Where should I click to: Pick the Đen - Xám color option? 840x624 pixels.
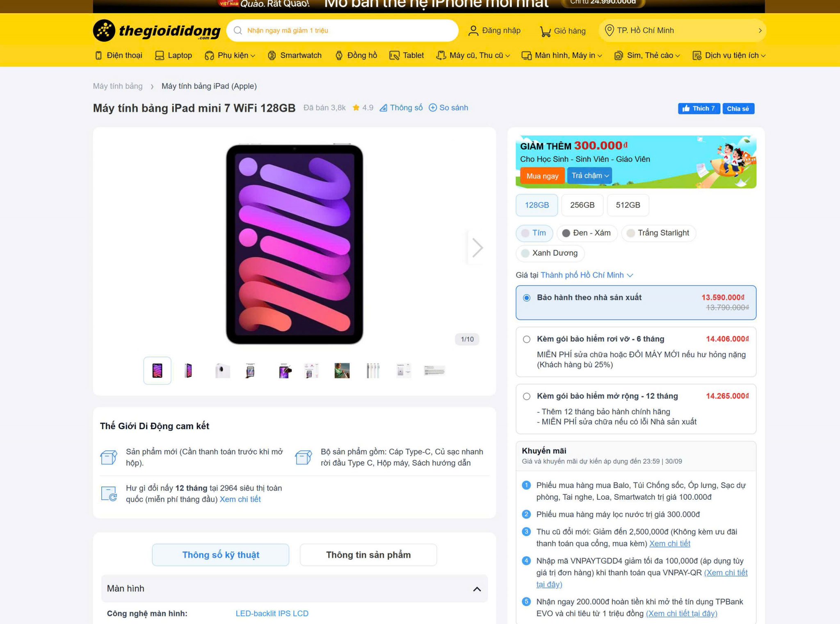click(587, 233)
